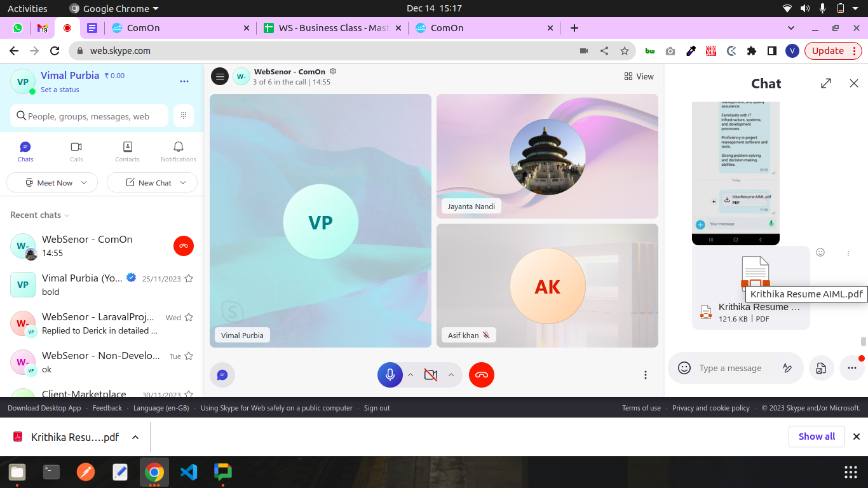868x488 pixels.
Task: Hang up with the red end call button
Action: (481, 375)
